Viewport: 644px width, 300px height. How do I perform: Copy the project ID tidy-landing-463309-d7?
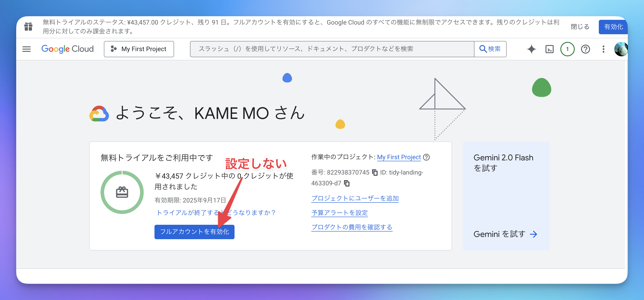pyautogui.click(x=347, y=183)
